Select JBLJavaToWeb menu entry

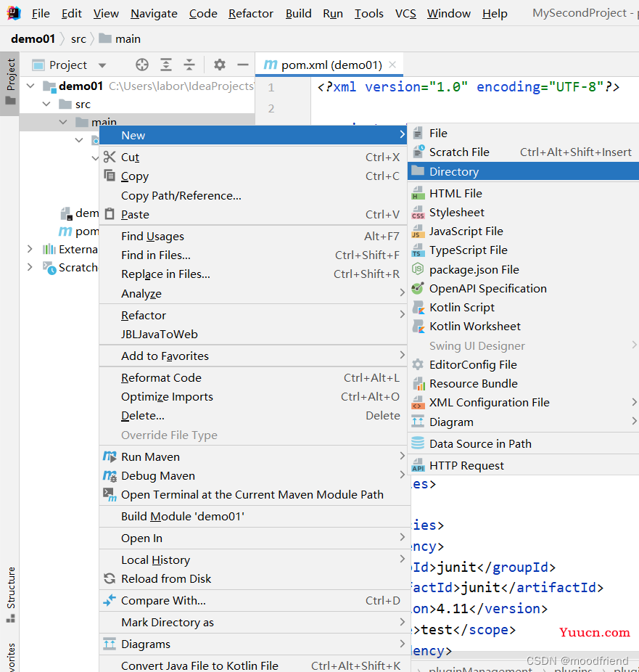(252, 335)
